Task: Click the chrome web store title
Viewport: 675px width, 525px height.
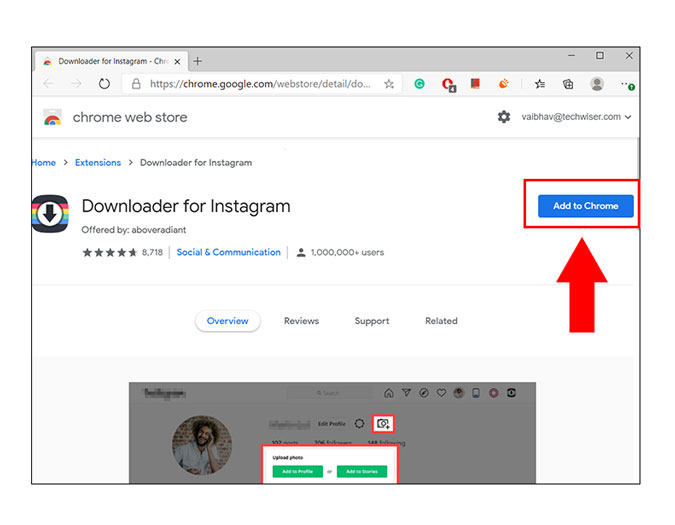Action: click(x=130, y=117)
